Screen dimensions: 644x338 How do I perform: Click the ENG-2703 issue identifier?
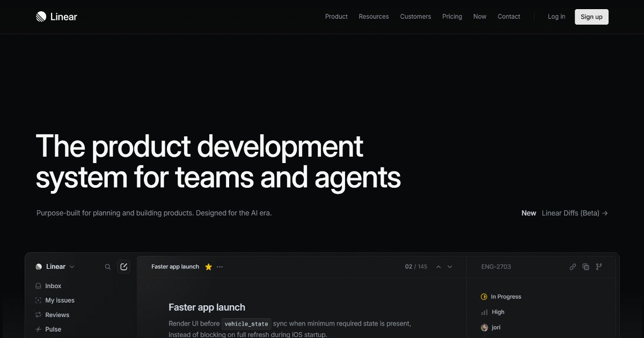[496, 267]
